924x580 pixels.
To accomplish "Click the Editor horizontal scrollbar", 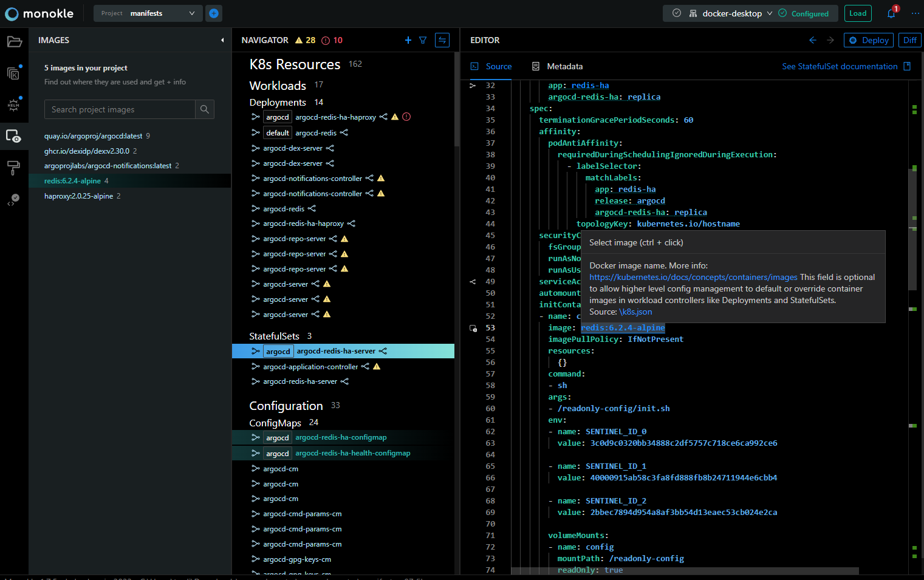I will (x=685, y=570).
